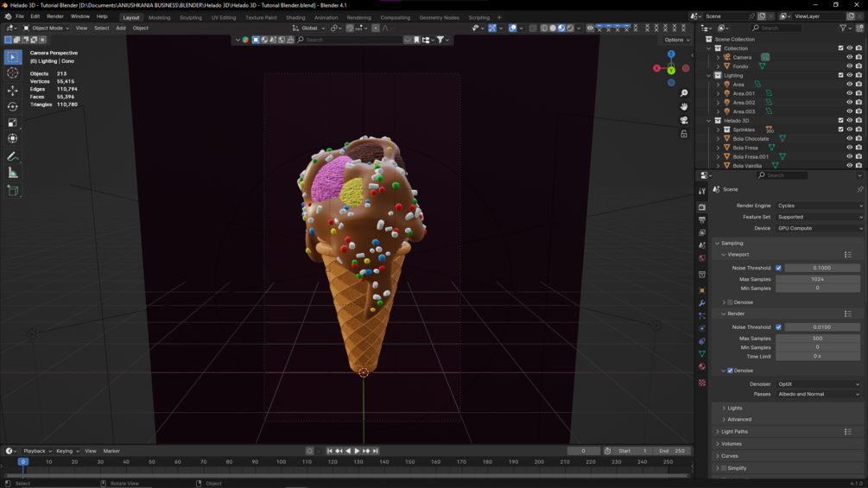Viewport: 868px width, 488px height.
Task: Hide the Camera object in the outliner
Action: (849, 57)
